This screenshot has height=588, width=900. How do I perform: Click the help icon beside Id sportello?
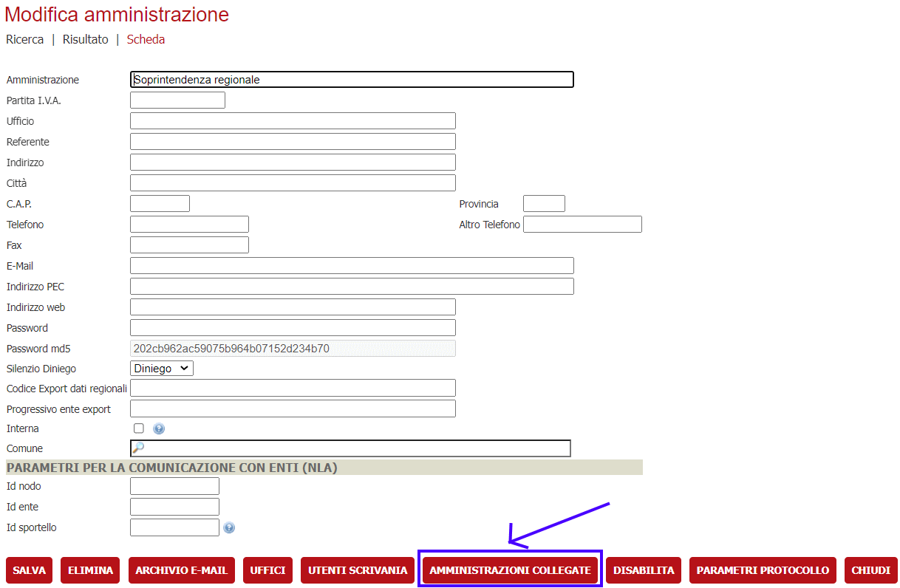(229, 527)
